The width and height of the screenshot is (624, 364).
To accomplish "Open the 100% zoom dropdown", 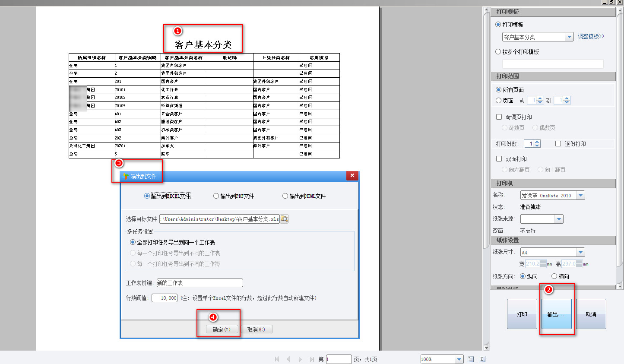I will [459, 359].
